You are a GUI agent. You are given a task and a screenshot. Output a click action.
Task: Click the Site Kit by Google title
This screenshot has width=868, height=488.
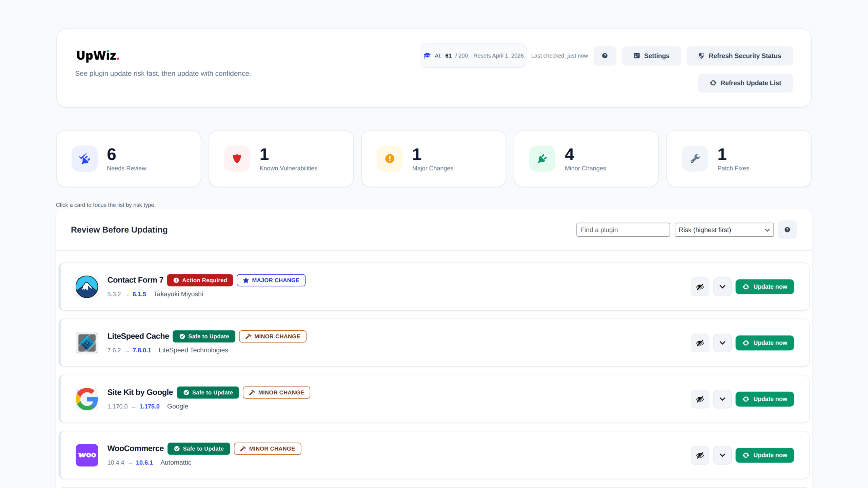140,392
